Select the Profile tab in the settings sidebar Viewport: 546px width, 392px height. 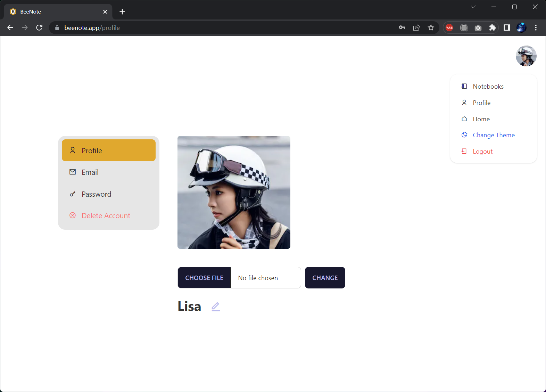click(109, 150)
